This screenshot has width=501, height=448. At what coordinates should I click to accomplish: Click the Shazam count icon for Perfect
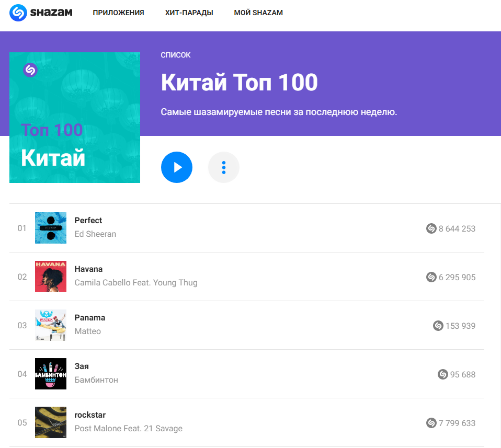click(431, 228)
